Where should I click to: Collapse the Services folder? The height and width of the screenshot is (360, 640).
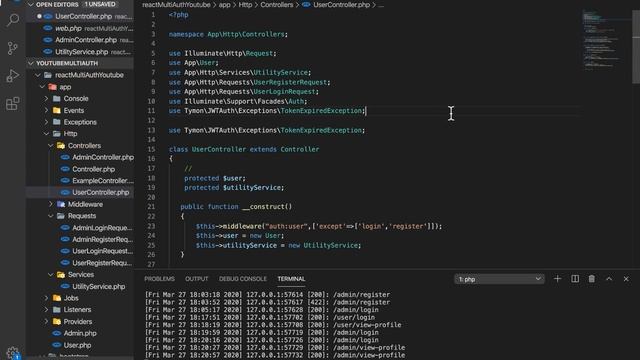coord(51,275)
